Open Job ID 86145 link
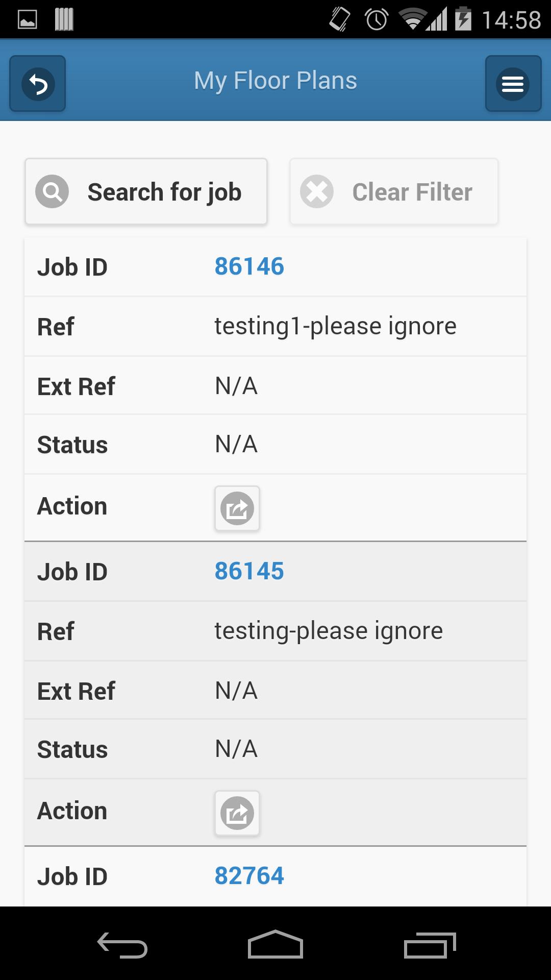 point(249,571)
